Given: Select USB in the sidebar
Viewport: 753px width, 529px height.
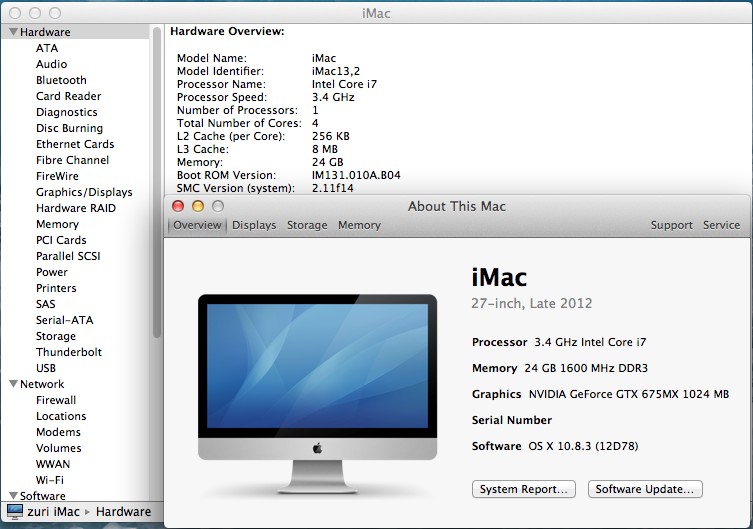Looking at the screenshot, I should [46, 368].
